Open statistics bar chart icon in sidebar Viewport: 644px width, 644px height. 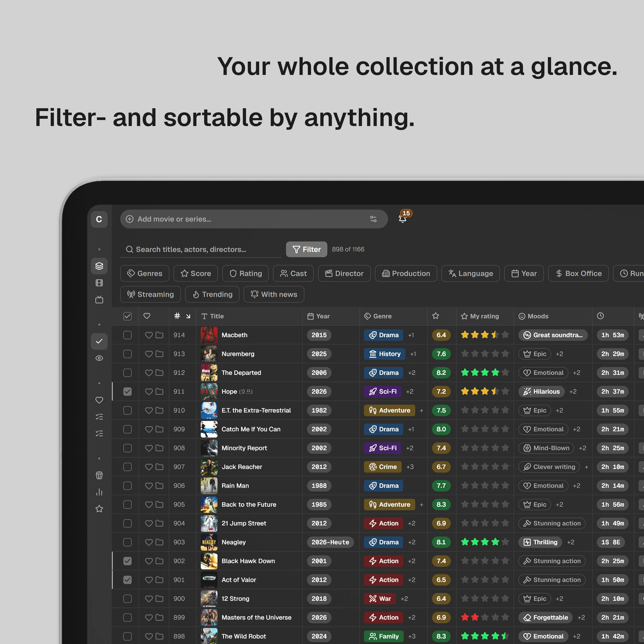click(x=99, y=492)
